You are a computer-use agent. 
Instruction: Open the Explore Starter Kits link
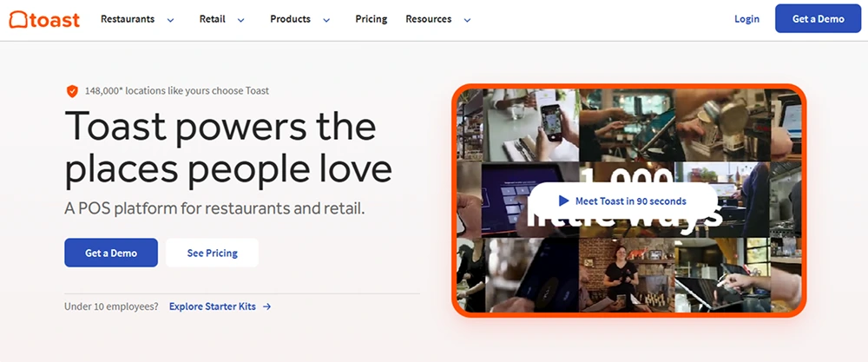pos(213,306)
